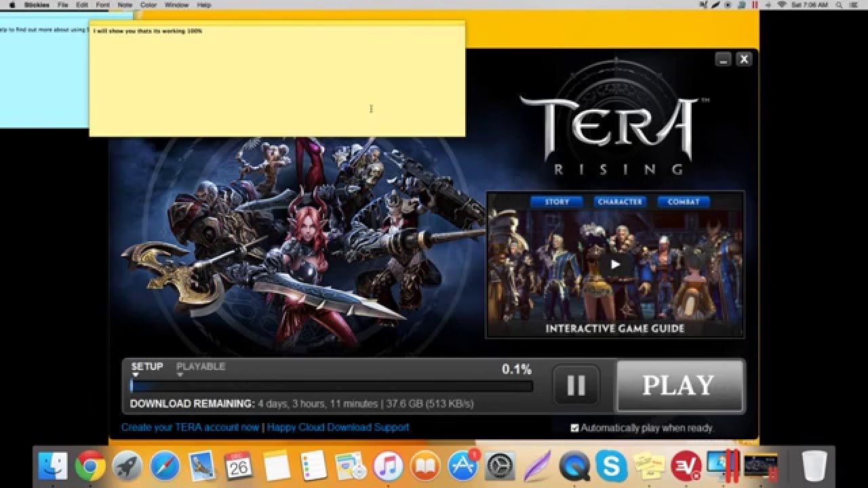
Task: Open the Window menu
Action: pos(177,5)
